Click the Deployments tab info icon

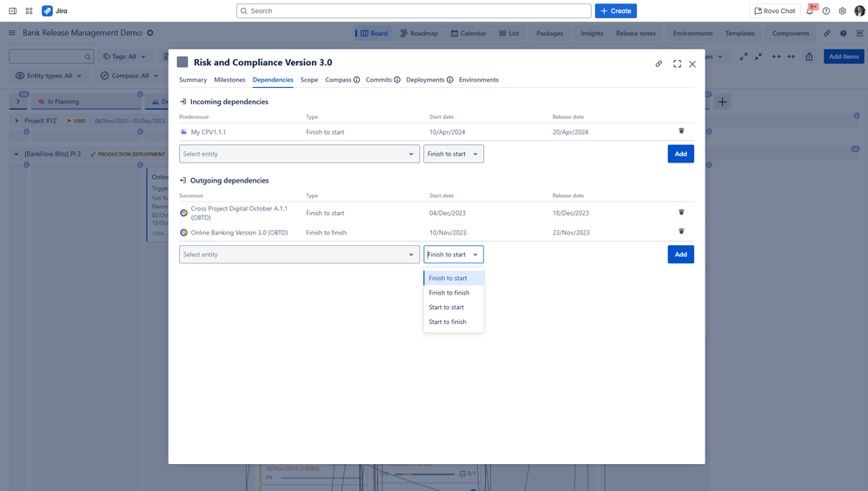(450, 80)
